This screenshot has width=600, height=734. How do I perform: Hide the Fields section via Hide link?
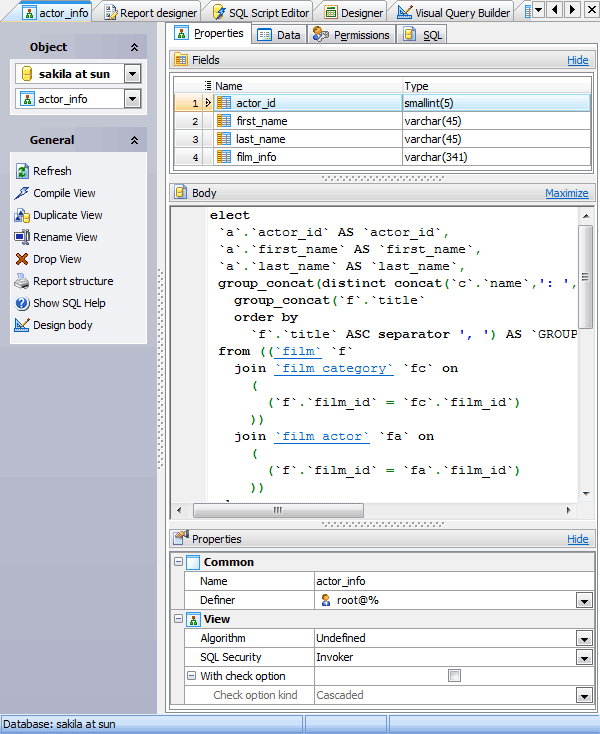[577, 60]
